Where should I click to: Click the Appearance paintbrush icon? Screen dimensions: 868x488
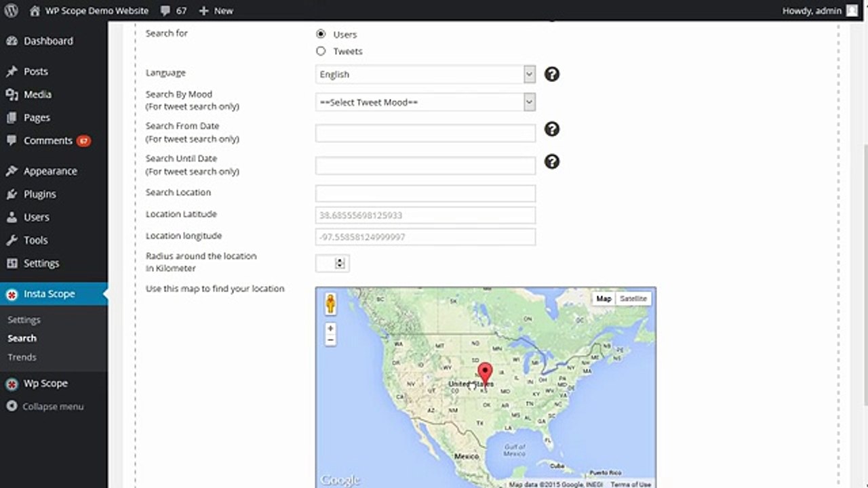coord(12,171)
